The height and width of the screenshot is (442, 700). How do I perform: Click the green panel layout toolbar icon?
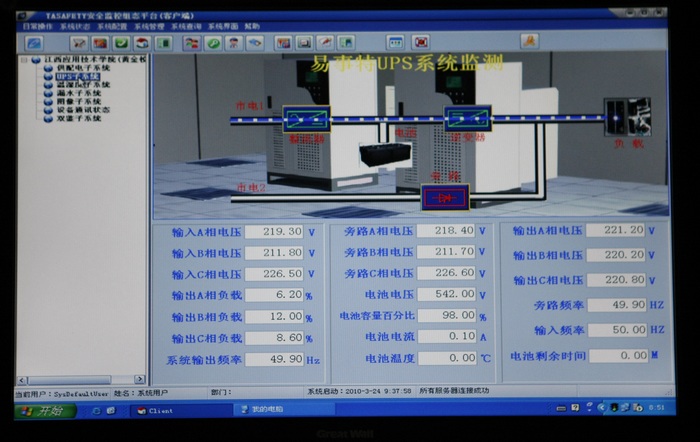(346, 43)
